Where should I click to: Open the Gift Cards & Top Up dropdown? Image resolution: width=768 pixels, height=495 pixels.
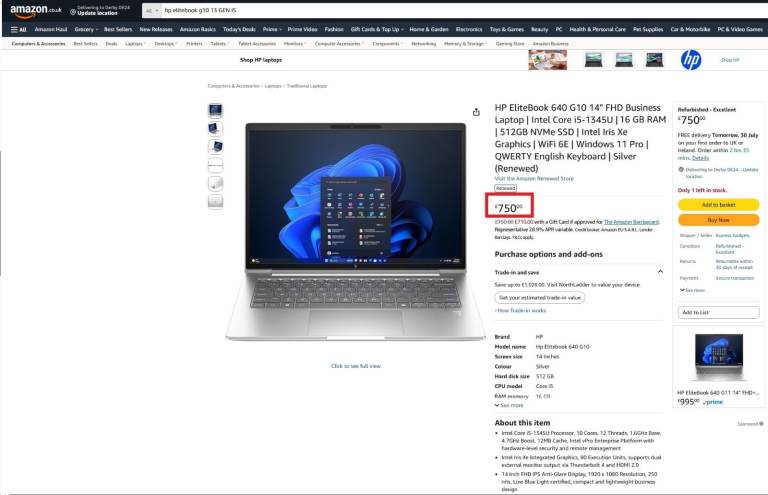click(377, 29)
